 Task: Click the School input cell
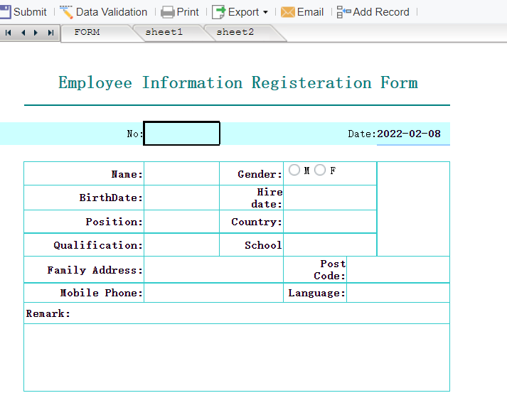point(330,245)
